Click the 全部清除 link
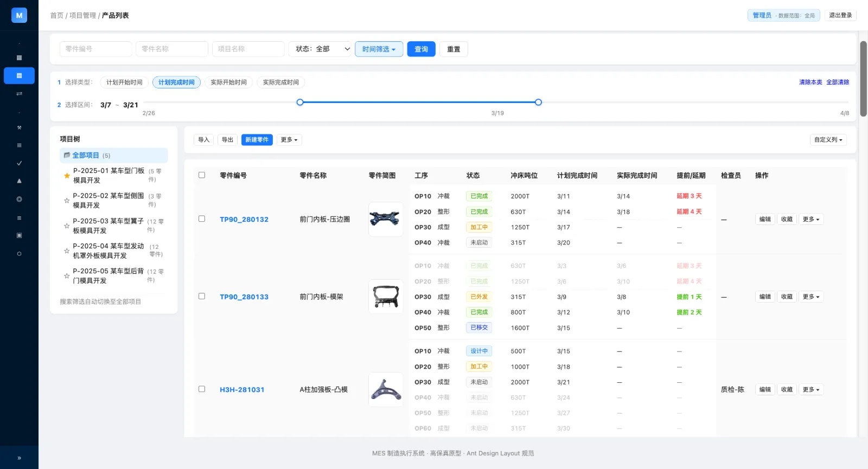Screen dimensions: 868x469 coord(838,82)
